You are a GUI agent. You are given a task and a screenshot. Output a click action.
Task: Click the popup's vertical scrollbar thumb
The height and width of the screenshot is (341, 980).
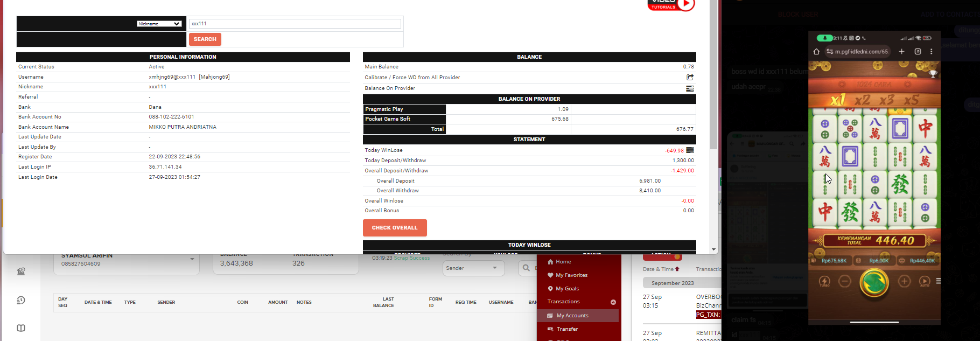(714, 75)
